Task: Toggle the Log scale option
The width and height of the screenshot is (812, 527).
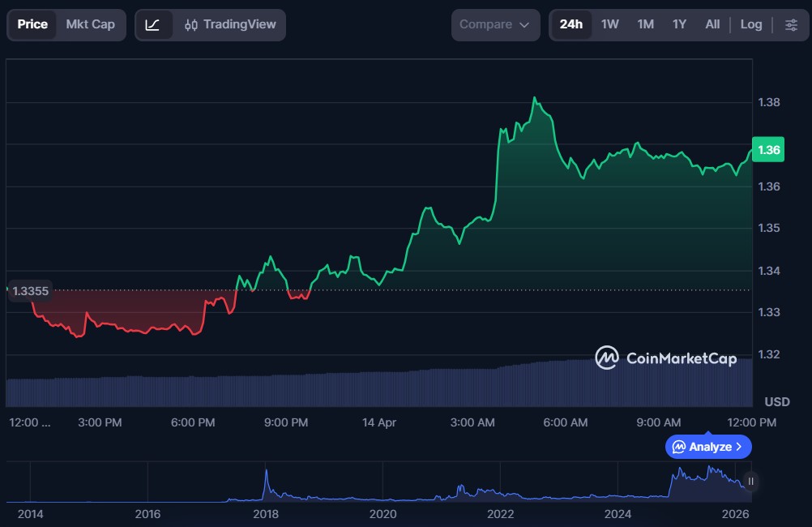Action: 750,24
